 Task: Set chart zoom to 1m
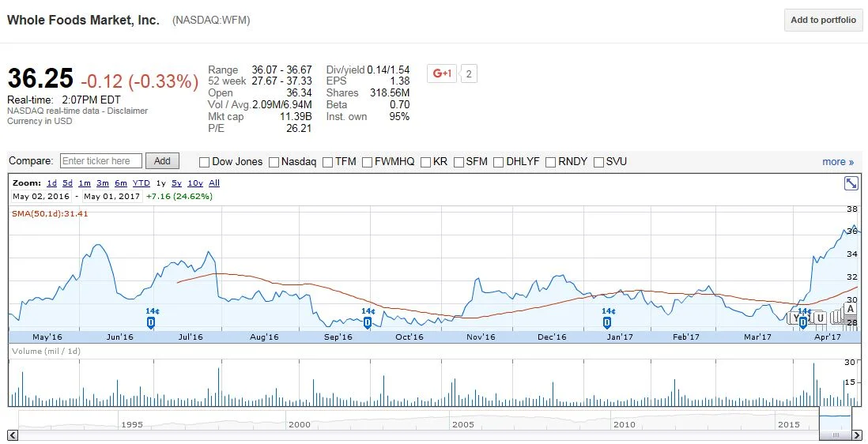[x=84, y=183]
